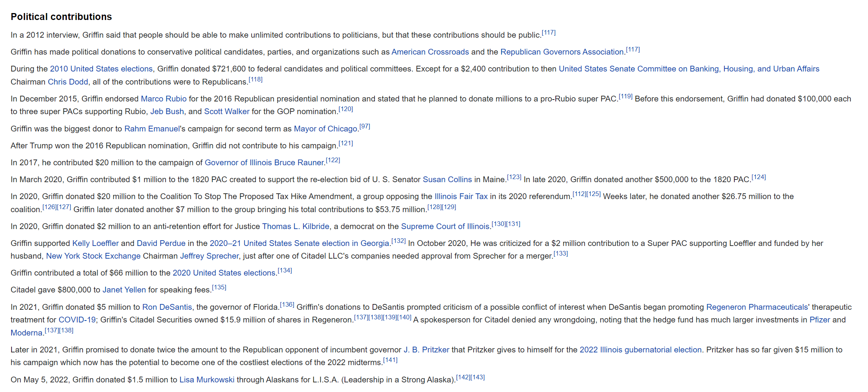The image size is (868, 392).
Task: Open Senate Committee on Banking, Housing link
Action: pyautogui.click(x=689, y=69)
